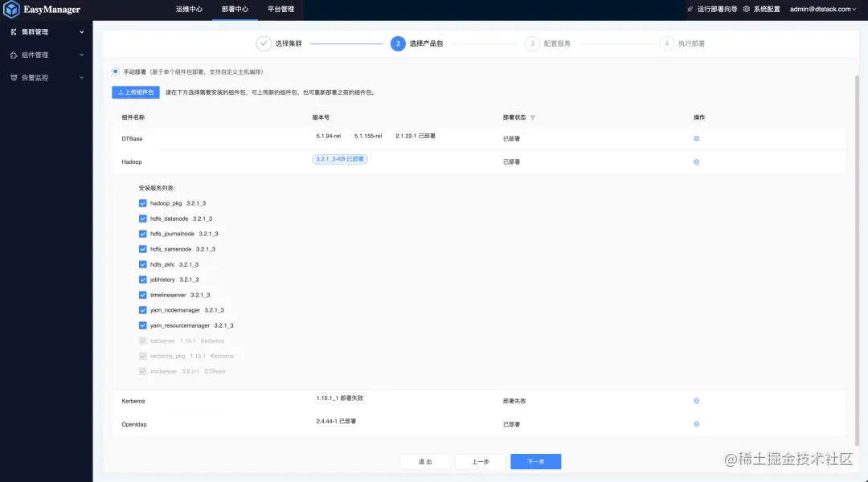
Task: Click the DTBase component name
Action: (x=132, y=139)
